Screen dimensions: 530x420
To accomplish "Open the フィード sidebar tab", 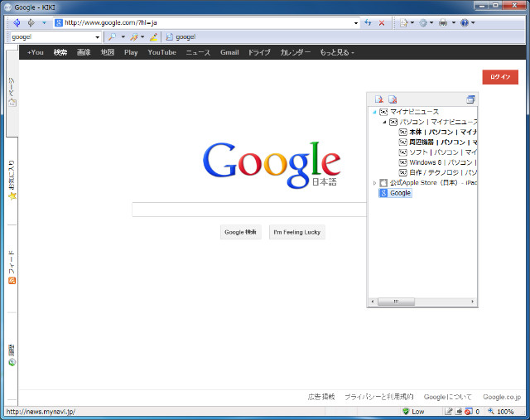I will pos(12,267).
